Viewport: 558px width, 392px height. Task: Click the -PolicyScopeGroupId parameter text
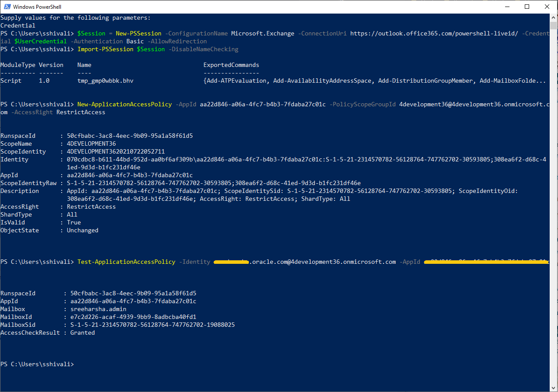click(x=363, y=105)
